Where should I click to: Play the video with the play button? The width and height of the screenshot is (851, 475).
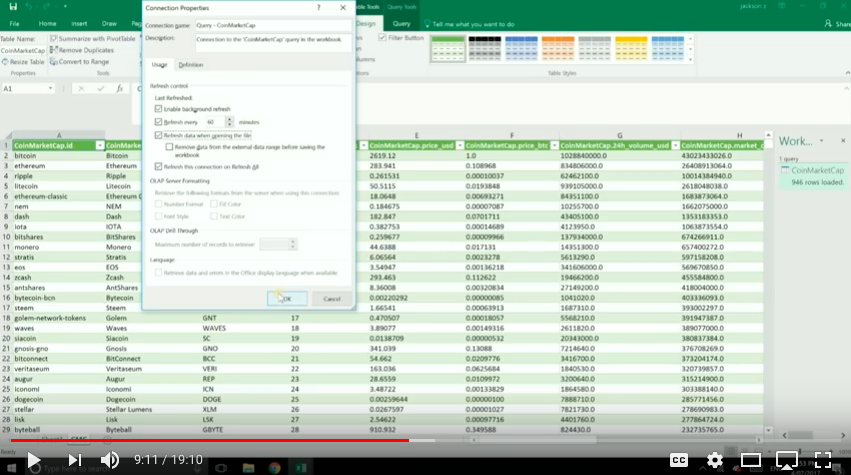click(34, 460)
